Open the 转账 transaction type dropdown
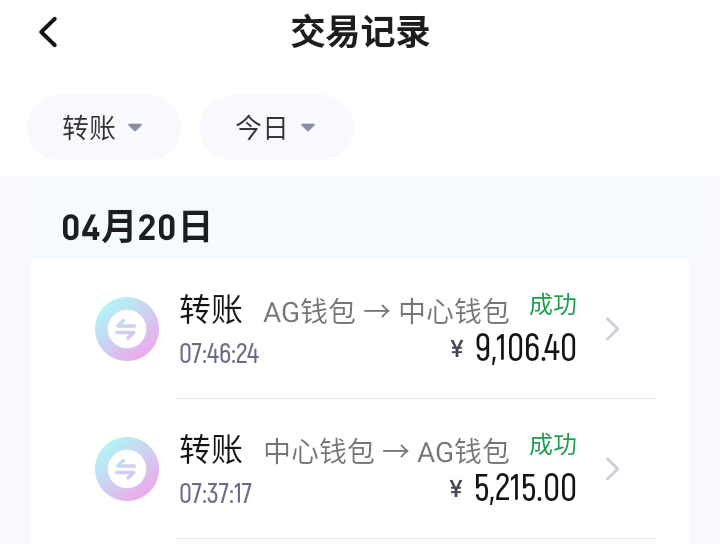The height and width of the screenshot is (544, 720). tap(103, 128)
